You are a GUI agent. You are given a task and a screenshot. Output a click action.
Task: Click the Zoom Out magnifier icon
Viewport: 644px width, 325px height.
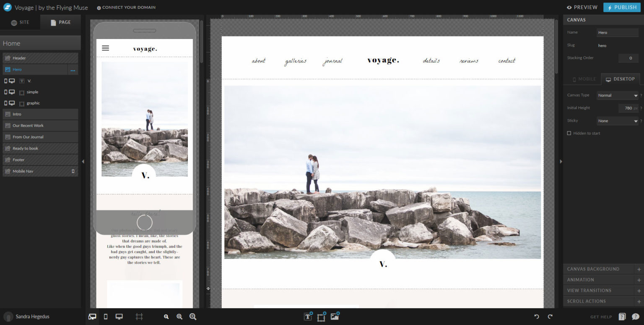pyautogui.click(x=166, y=317)
